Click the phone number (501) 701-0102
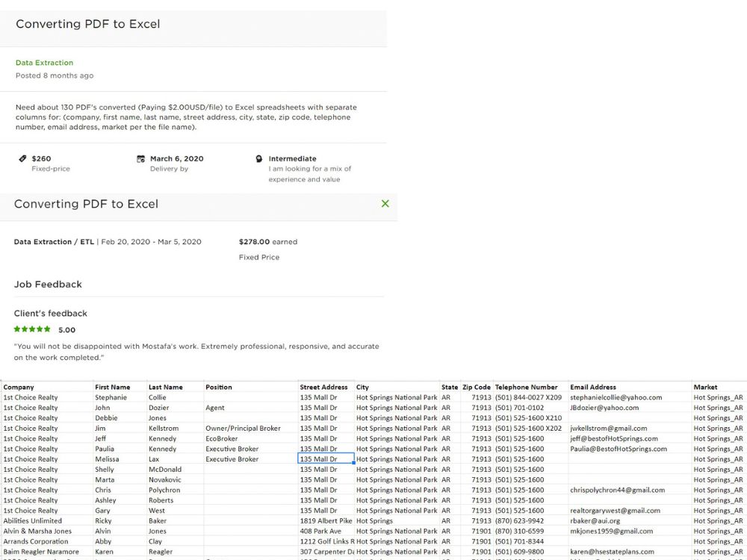This screenshot has height=560, width=747. pos(519,408)
